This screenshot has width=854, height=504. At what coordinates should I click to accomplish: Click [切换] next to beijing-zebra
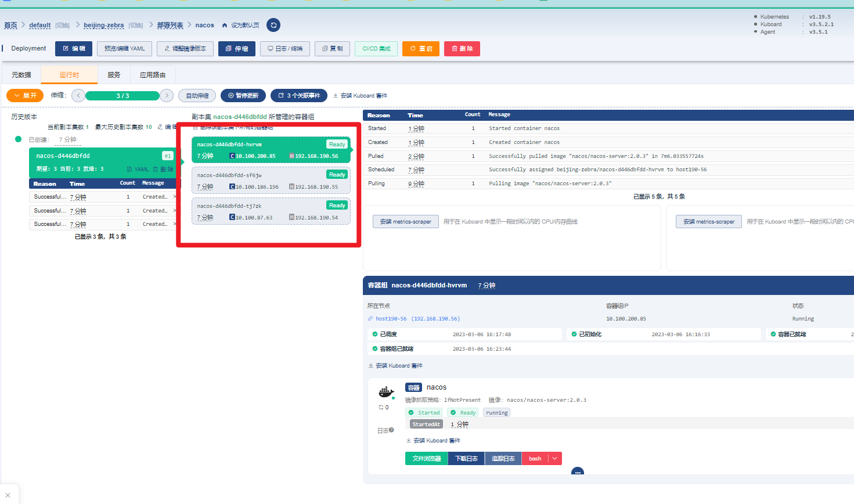[135, 26]
